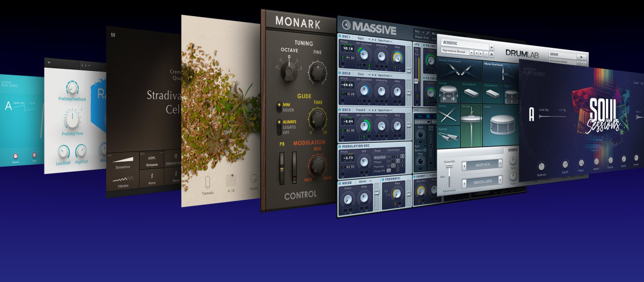Open the OSC3 Spectrum mode dropdown in Massive

[x=384, y=111]
